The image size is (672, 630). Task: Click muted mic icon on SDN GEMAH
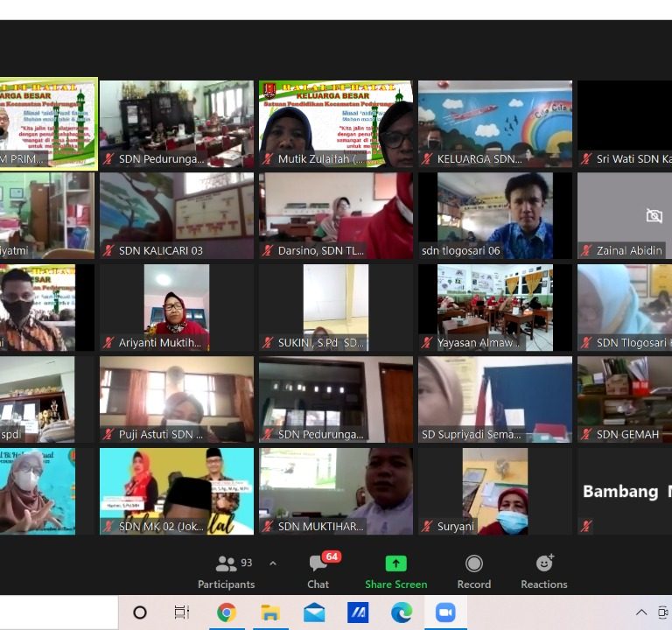[x=586, y=435]
